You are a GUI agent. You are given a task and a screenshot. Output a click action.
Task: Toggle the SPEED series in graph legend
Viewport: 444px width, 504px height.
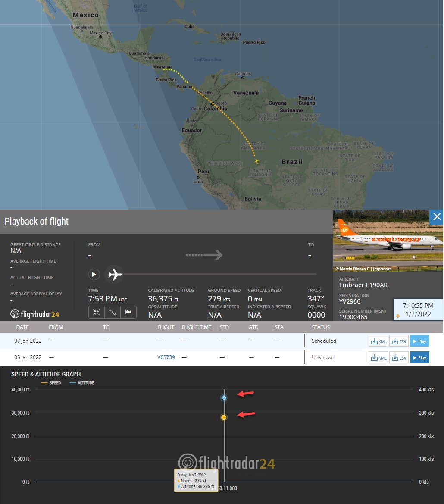pyautogui.click(x=51, y=382)
